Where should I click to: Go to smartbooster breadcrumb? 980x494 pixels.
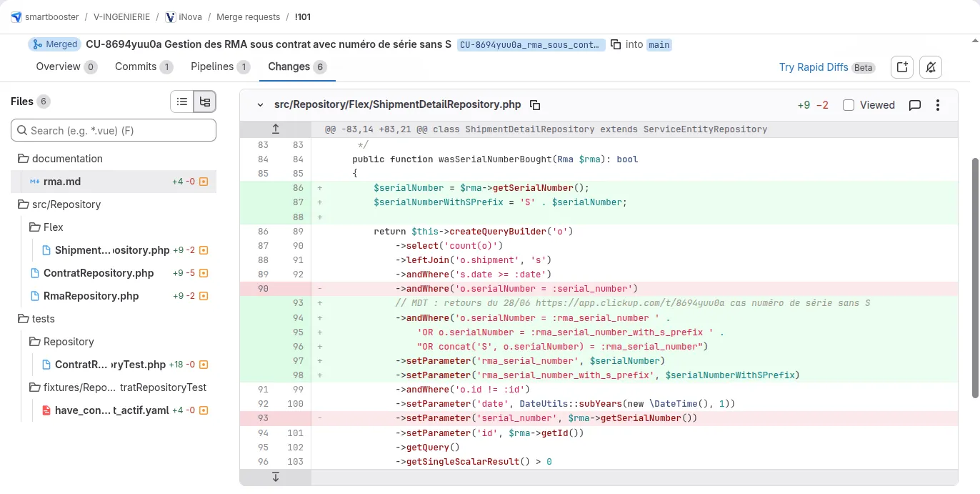[51, 17]
